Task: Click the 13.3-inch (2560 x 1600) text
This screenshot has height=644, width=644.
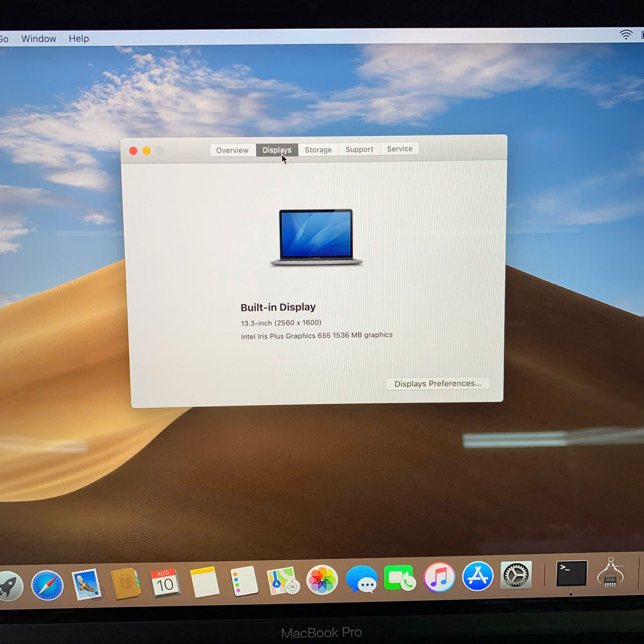Action: (281, 323)
